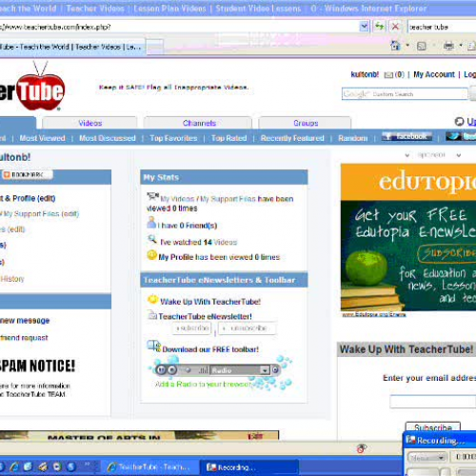Open the My Account link

[x=434, y=74]
